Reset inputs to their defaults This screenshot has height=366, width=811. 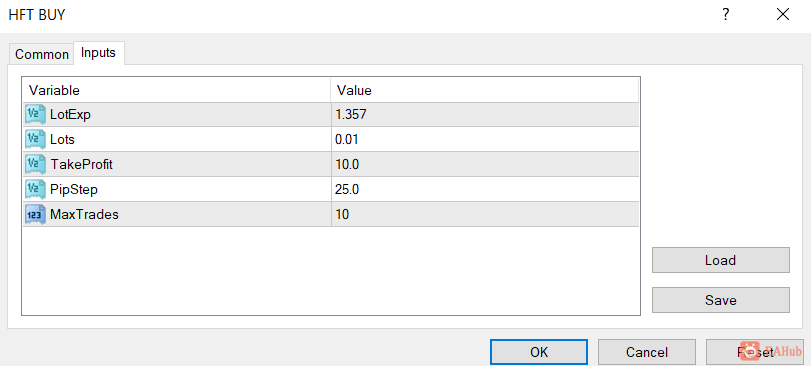(x=755, y=352)
